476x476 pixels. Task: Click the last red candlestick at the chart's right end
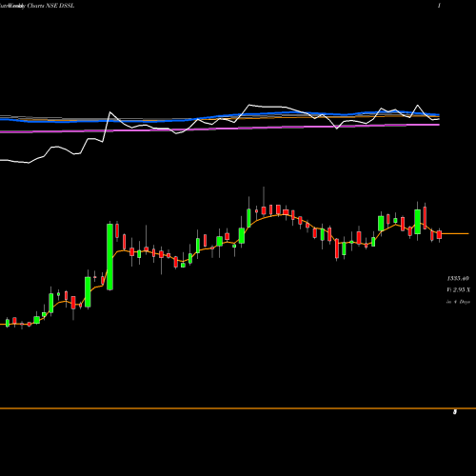(x=439, y=235)
